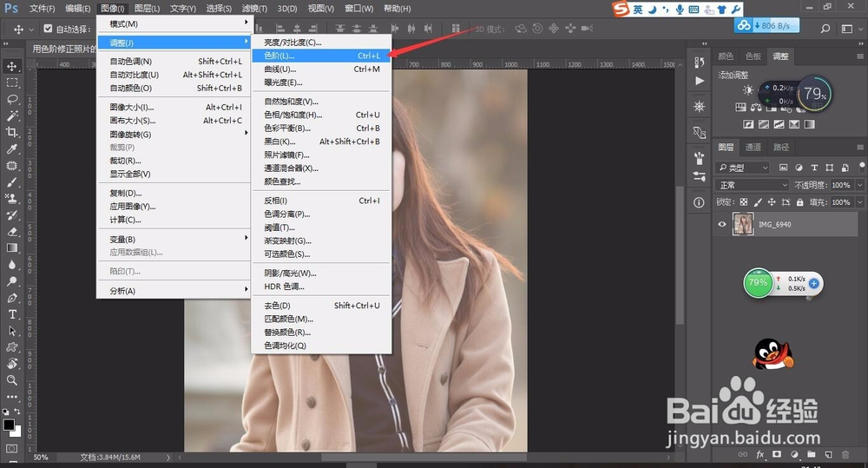Hide the IMG_6940 layer eye icon
Screen dimensions: 868x468
click(x=722, y=224)
